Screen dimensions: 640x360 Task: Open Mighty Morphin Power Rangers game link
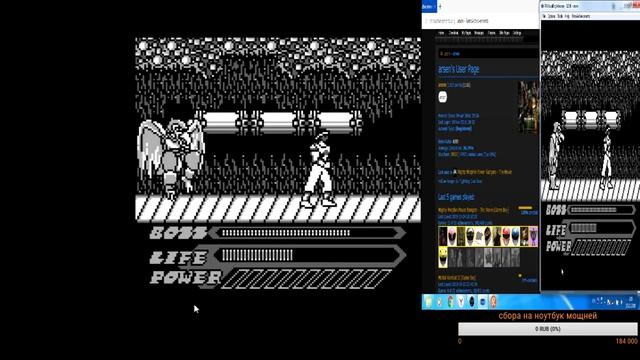pyautogui.click(x=473, y=210)
